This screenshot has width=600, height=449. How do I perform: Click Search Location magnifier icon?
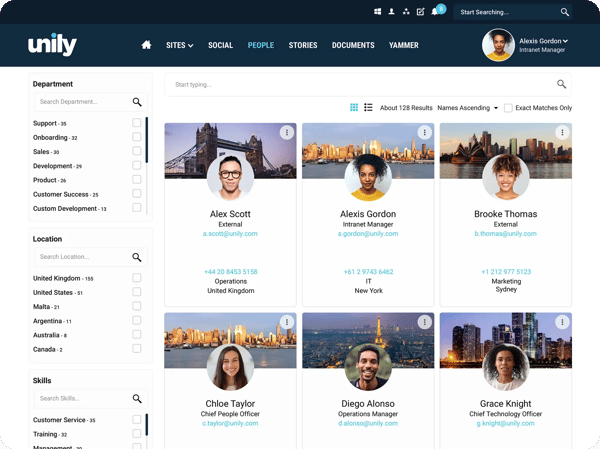(137, 257)
